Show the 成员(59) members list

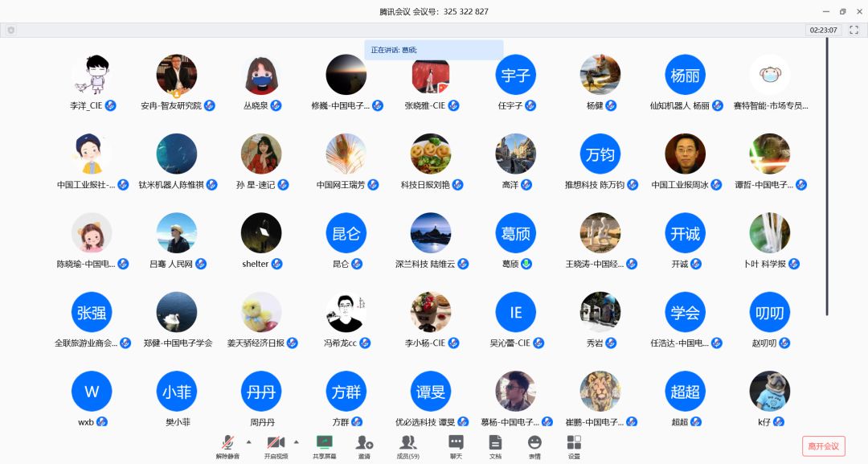(408, 443)
